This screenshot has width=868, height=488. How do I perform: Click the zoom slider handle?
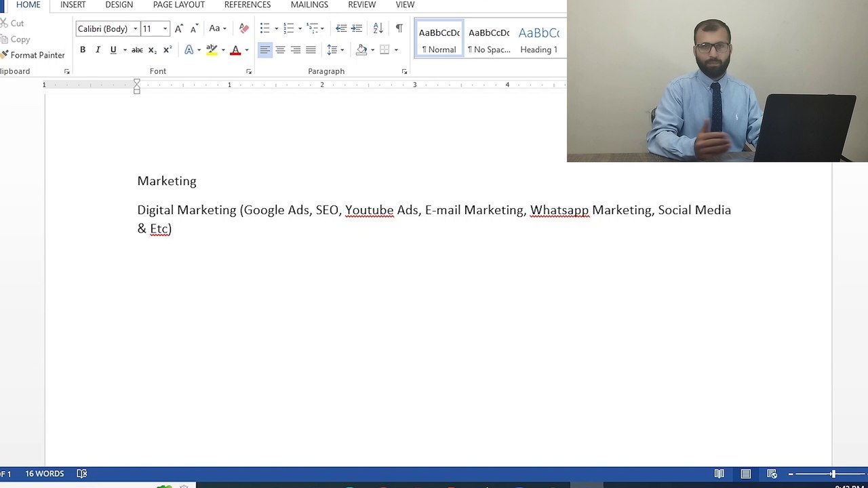pyautogui.click(x=833, y=474)
